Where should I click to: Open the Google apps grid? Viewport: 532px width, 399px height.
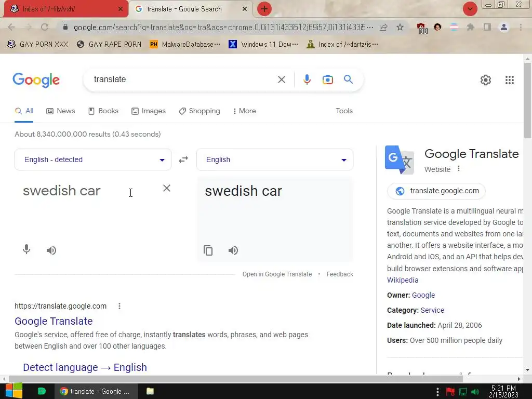[509, 80]
